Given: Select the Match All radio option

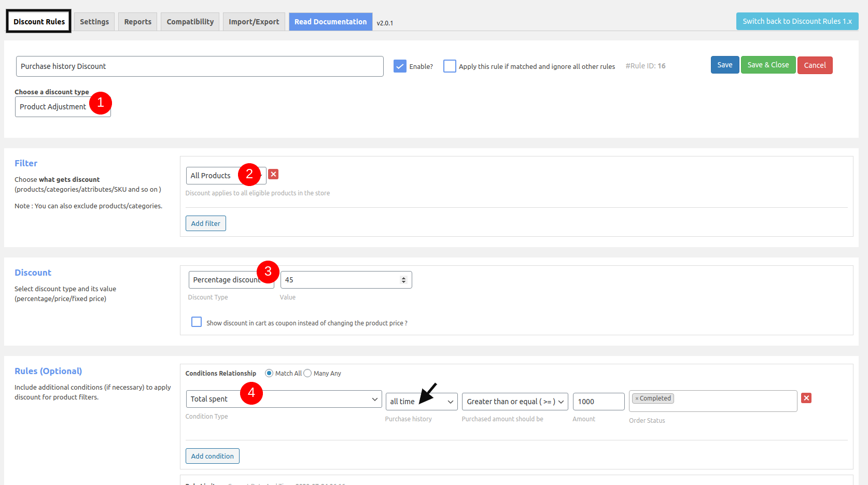Looking at the screenshot, I should (269, 373).
